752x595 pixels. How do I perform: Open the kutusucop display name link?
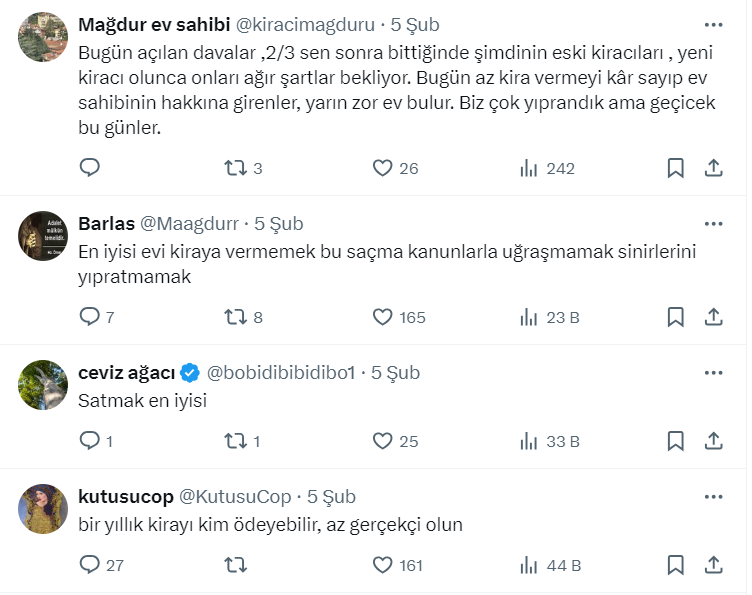click(126, 496)
